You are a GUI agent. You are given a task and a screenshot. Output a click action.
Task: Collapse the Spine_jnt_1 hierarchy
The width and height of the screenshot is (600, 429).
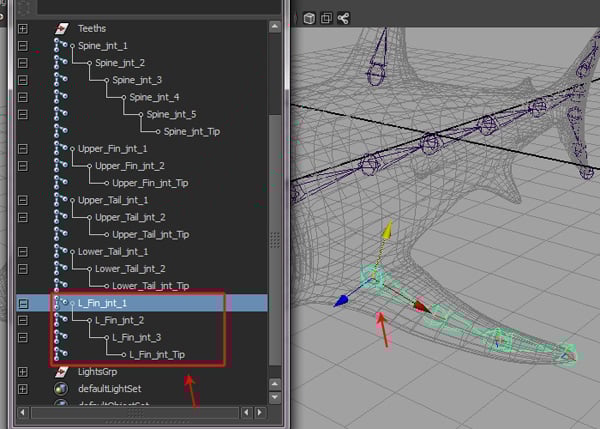coord(23,46)
